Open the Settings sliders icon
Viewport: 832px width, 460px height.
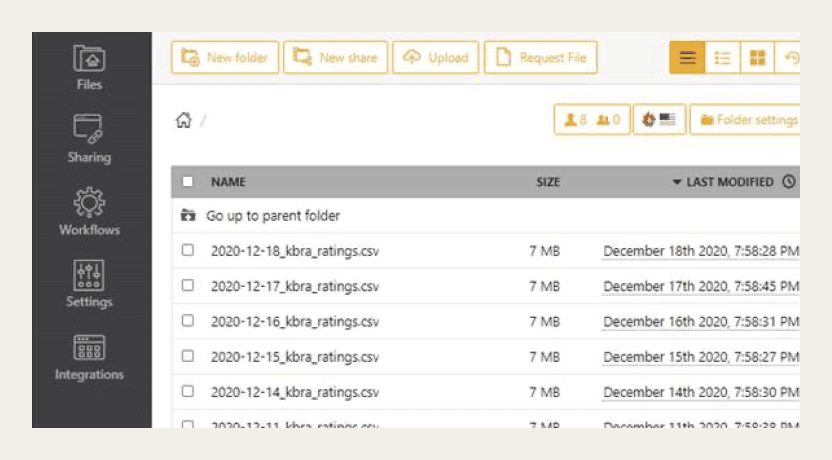(x=89, y=275)
